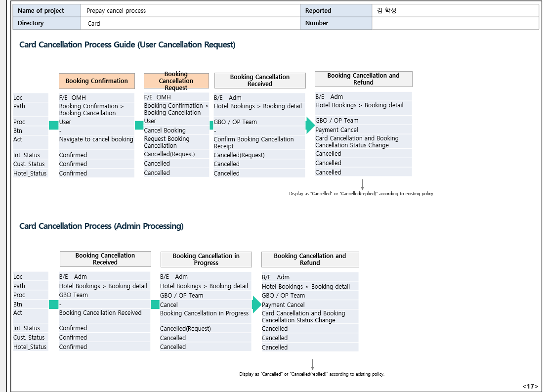Viewport: 546px width, 392px height.
Task: Click the gray down arrow under the bottom Refund column
Action: point(312,365)
